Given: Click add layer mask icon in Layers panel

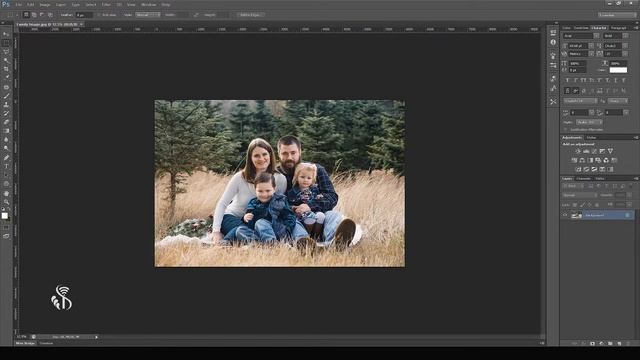Looking at the screenshot, I should pyautogui.click(x=593, y=344).
